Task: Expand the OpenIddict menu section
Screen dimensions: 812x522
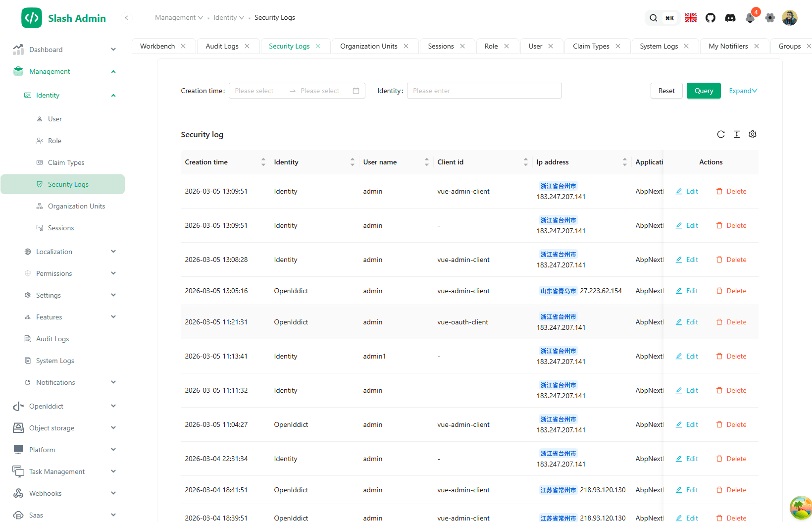Action: pos(64,406)
